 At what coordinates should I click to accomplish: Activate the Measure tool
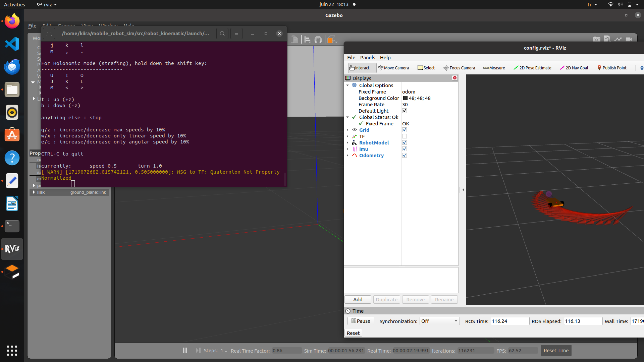pos(494,68)
